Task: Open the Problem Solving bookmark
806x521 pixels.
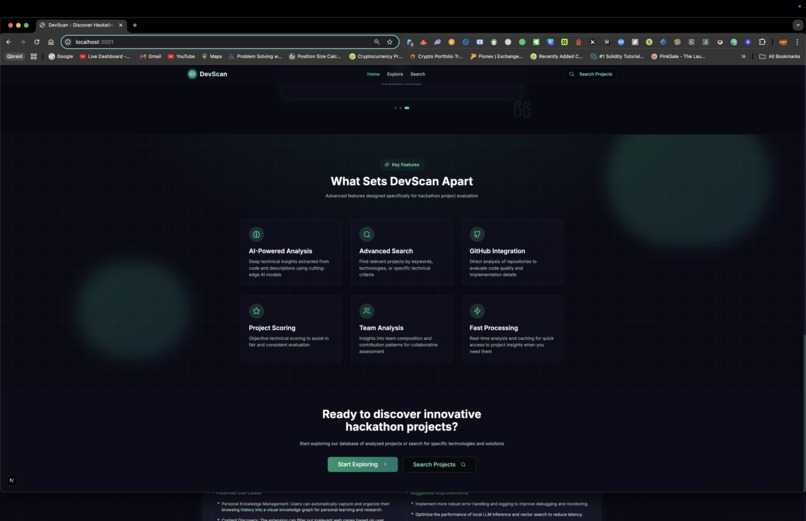Action: (255, 57)
